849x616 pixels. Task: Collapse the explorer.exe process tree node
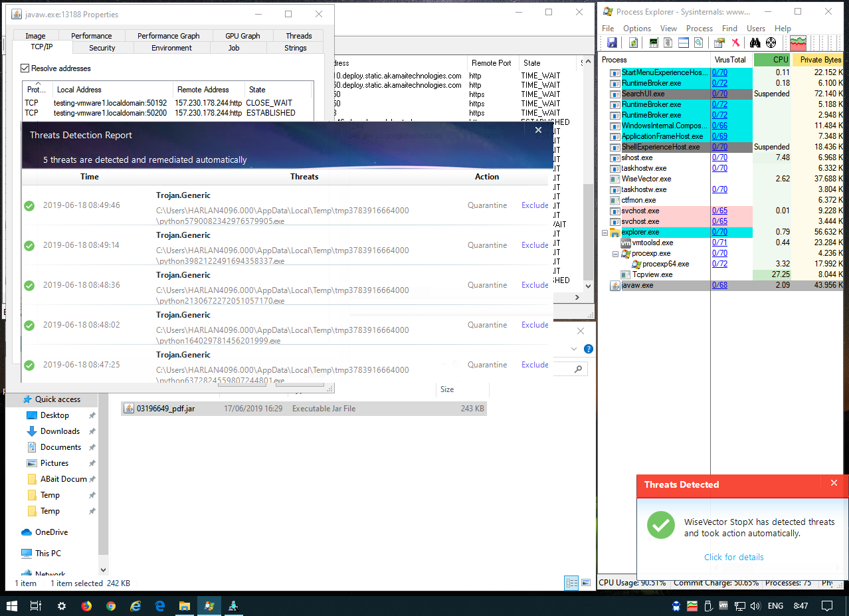click(x=605, y=233)
